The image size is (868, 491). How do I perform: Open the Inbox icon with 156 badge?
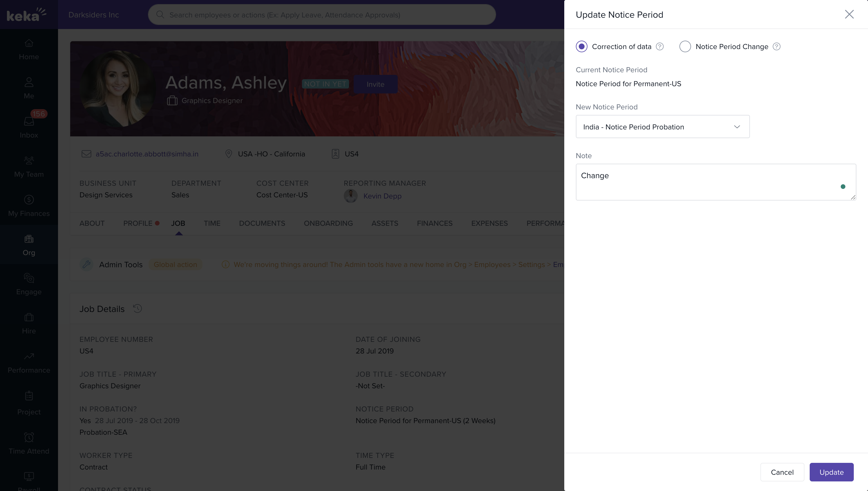coord(29,121)
